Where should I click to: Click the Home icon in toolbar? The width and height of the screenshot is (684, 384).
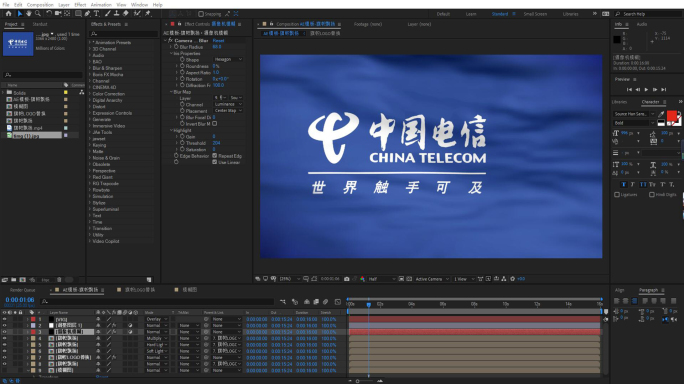[x=8, y=14]
